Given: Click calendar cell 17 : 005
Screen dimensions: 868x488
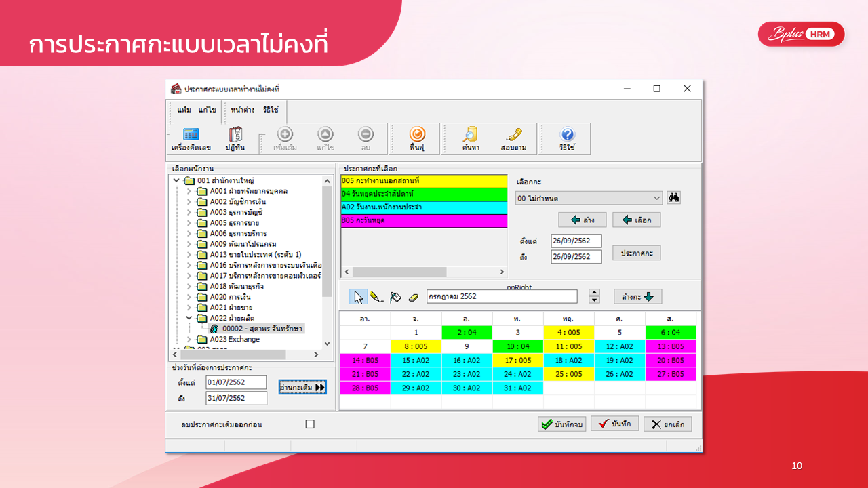Looking at the screenshot, I should click(x=517, y=361).
